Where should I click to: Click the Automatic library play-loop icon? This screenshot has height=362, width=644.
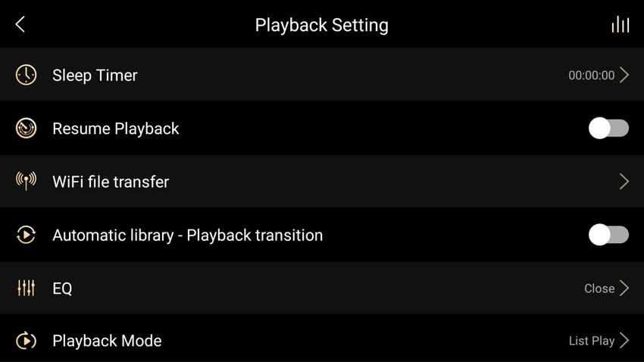pyautogui.click(x=26, y=235)
